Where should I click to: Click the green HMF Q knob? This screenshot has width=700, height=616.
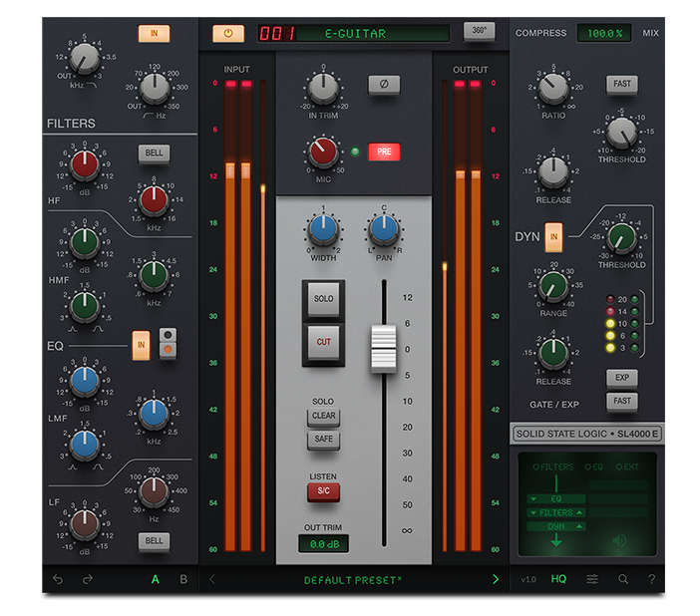pos(85,307)
